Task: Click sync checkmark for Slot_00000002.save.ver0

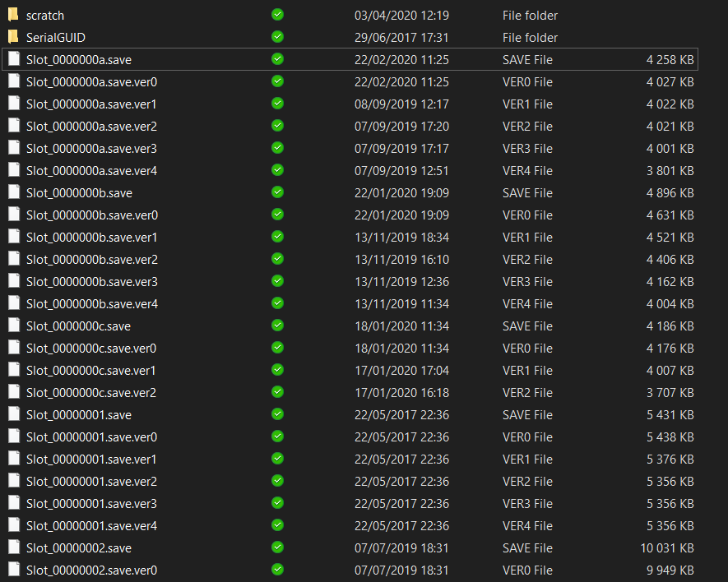Action: [278, 570]
